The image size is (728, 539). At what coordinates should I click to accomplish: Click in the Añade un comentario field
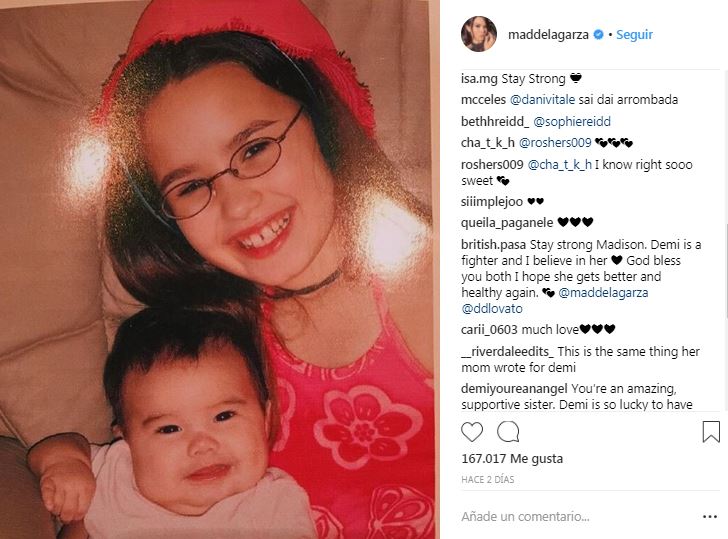576,517
